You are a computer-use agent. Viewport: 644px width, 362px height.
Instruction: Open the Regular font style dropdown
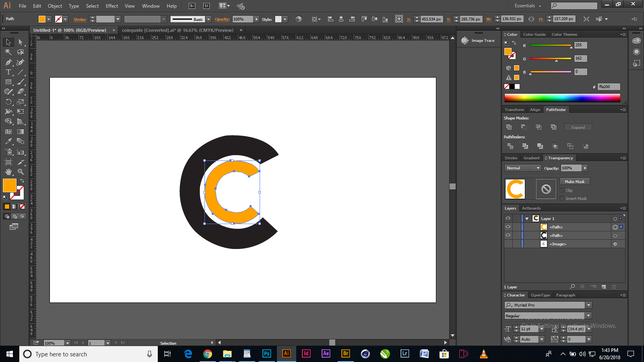pos(588,316)
